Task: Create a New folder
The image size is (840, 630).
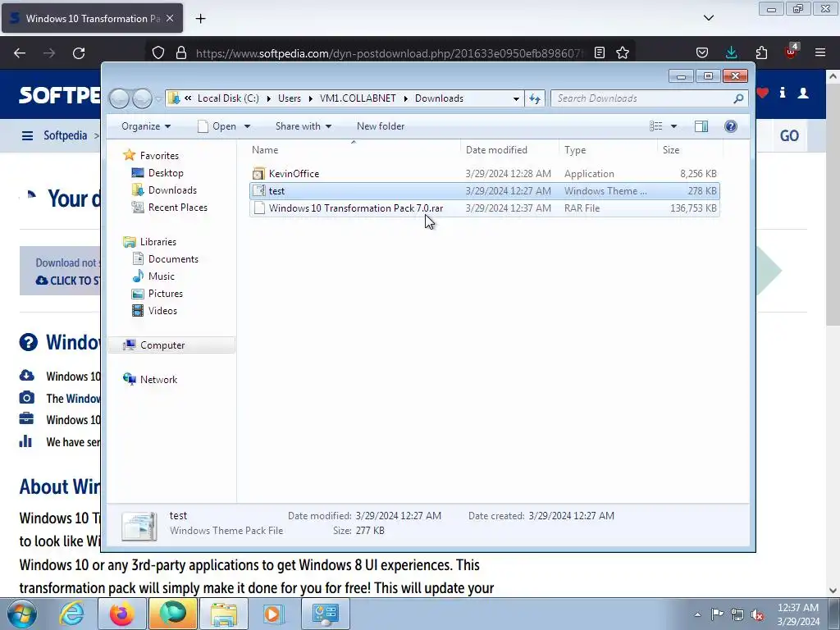Action: click(x=381, y=126)
